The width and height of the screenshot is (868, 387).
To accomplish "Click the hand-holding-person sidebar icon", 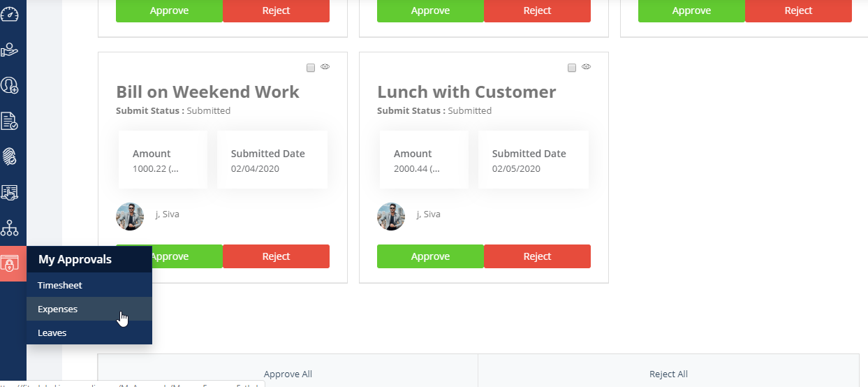I will (9, 50).
